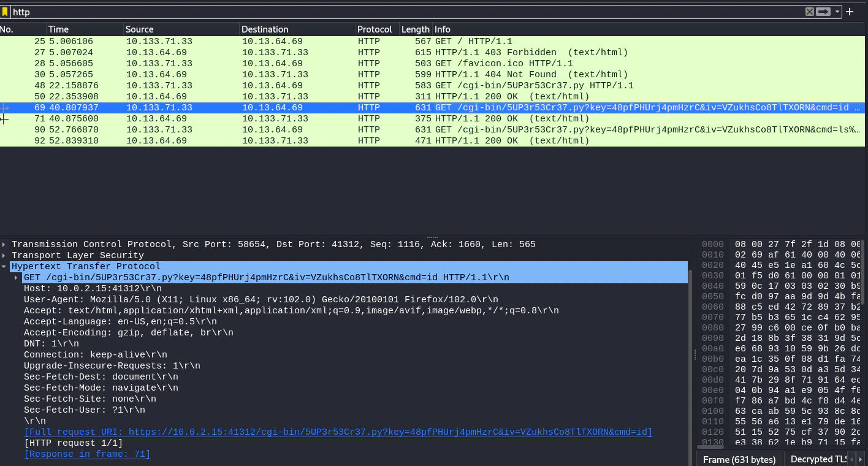868x466 pixels.
Task: Open the Full request URI link
Action: [x=338, y=432]
